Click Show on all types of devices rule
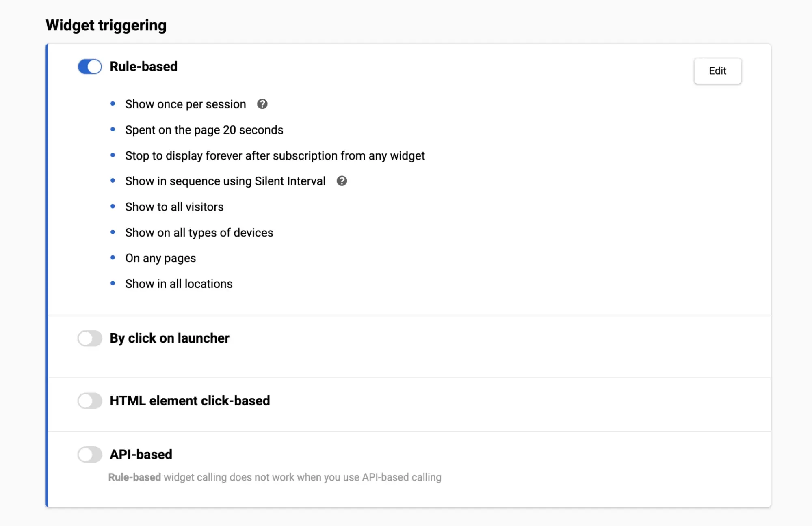The image size is (812, 526). pos(199,233)
